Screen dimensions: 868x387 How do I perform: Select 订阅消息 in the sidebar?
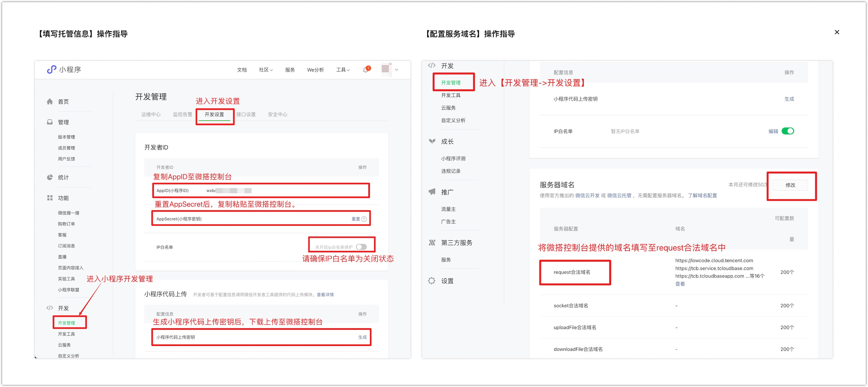pyautogui.click(x=66, y=246)
